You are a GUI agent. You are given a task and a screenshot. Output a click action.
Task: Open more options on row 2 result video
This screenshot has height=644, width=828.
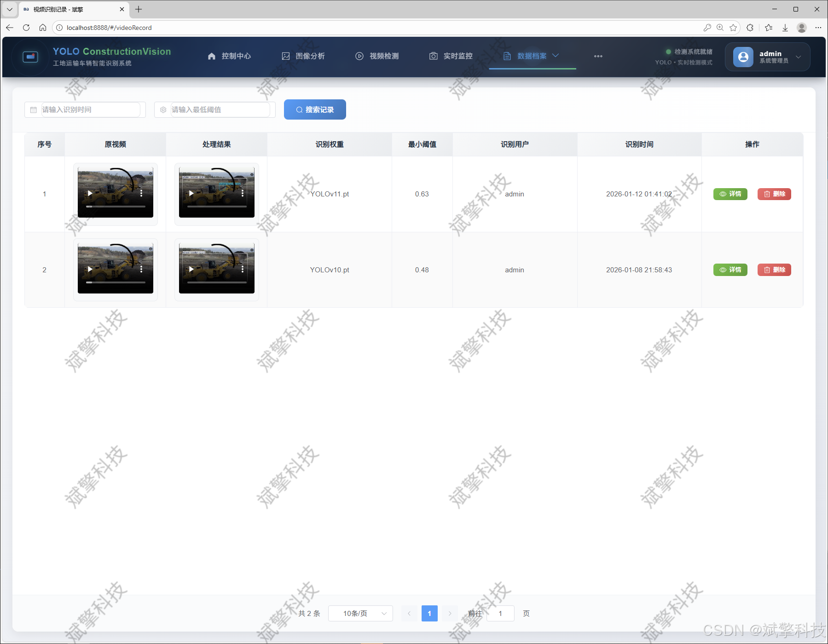tap(243, 269)
